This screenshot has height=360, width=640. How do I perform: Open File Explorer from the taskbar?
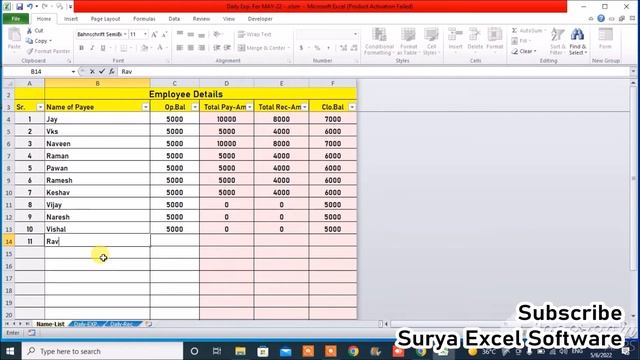coord(240,351)
